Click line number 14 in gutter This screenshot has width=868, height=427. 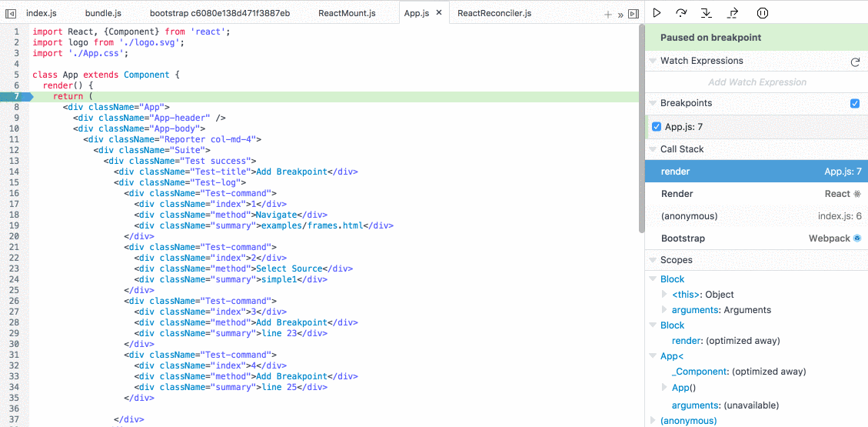15,171
